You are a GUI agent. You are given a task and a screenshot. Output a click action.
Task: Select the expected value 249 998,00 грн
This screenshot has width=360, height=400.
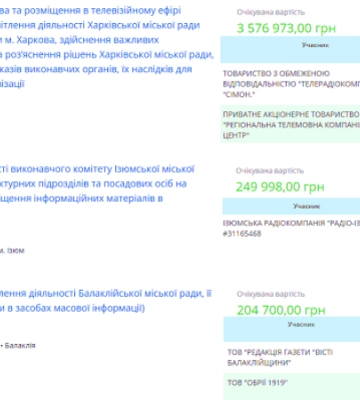[x=280, y=187]
